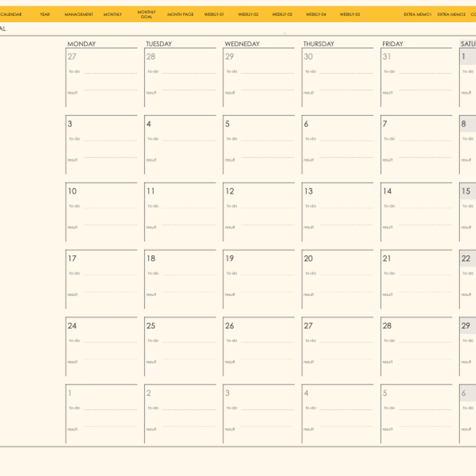
Task: Click the result line under date 19
Action: 268,292
